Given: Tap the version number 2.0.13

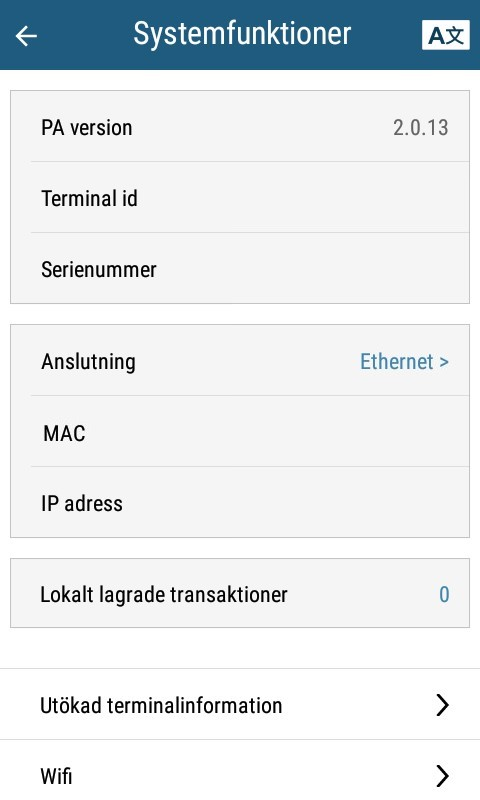Looking at the screenshot, I should tap(420, 128).
